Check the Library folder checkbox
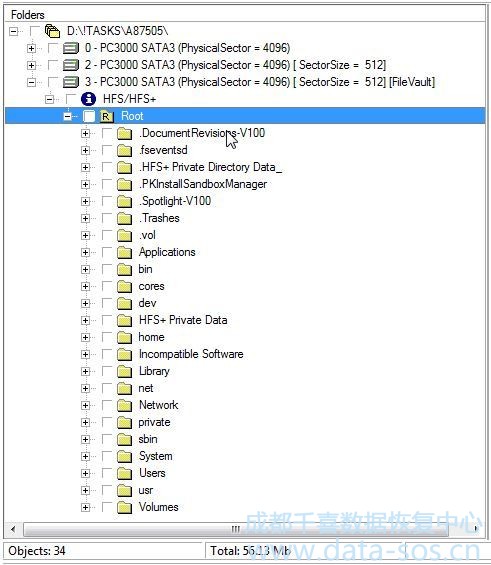Screen dimensions: 491x565 pyautogui.click(x=107, y=371)
